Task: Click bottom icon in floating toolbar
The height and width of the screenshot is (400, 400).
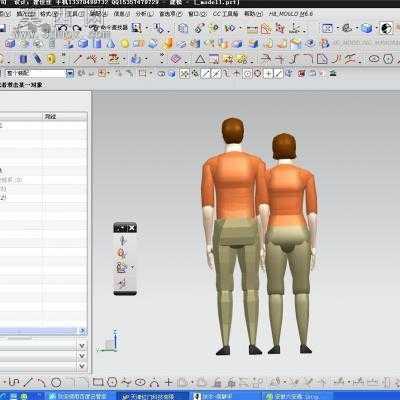Action: coord(121,283)
